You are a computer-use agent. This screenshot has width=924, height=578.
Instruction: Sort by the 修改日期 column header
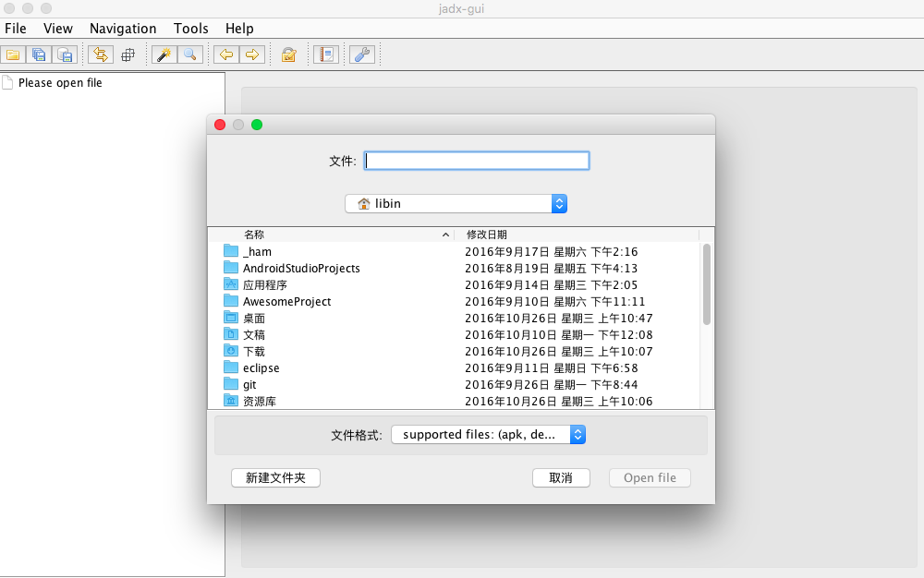point(487,235)
